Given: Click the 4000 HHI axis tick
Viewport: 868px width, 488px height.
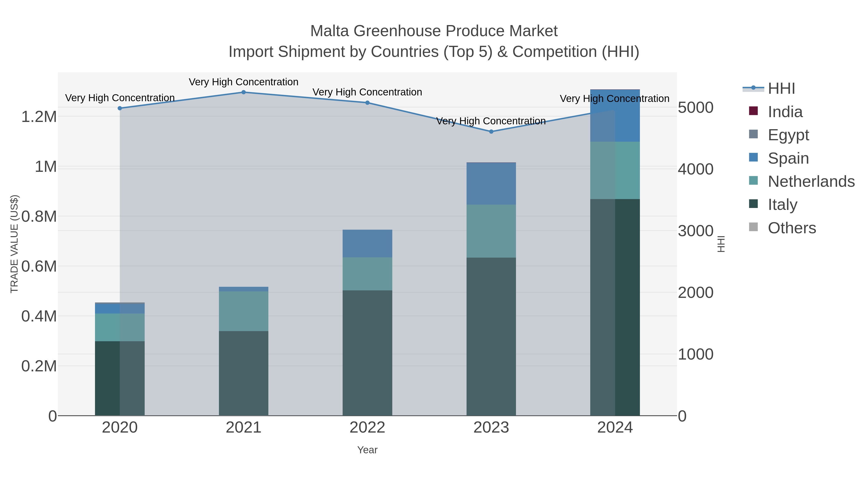Looking at the screenshot, I should pos(695,169).
